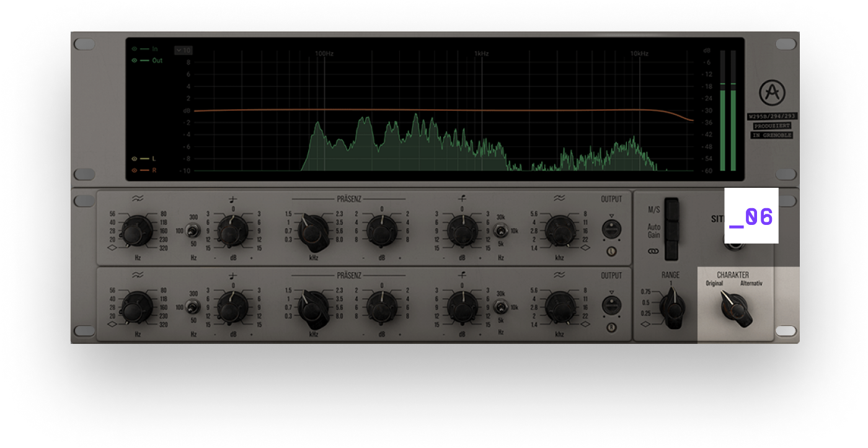The height and width of the screenshot is (448, 868).
Task: Flip bottom channel 30k/10k/5k toggle switch
Action: (x=500, y=307)
